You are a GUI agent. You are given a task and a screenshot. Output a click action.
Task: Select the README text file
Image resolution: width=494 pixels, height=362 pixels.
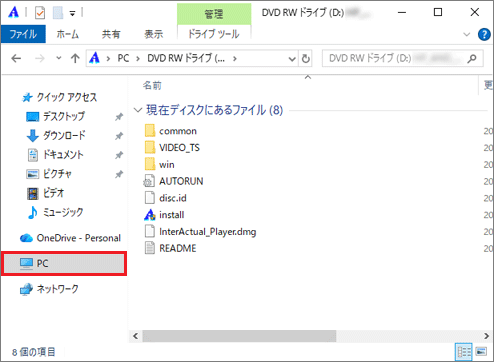tap(170, 248)
